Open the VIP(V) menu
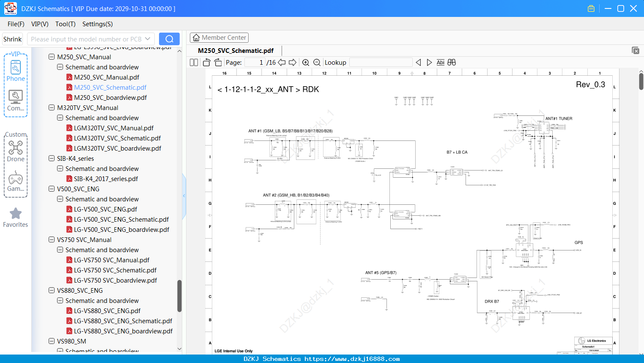Screen dimensions: 644x363 (40, 24)
